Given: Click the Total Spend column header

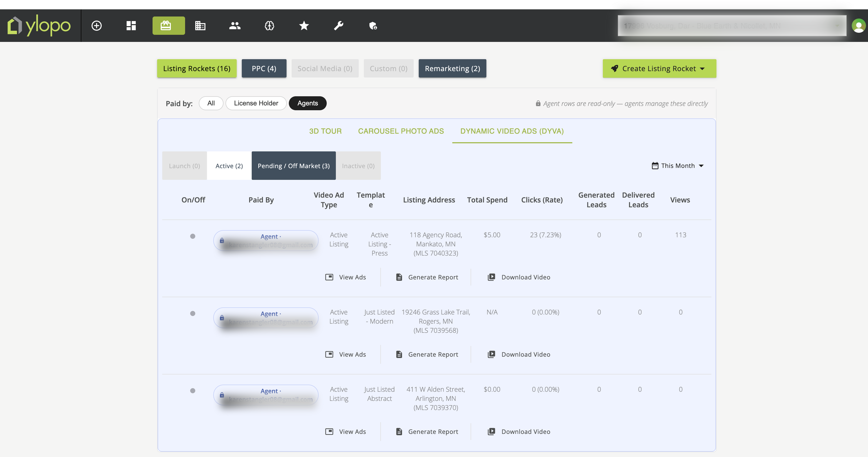Looking at the screenshot, I should pyautogui.click(x=487, y=200).
